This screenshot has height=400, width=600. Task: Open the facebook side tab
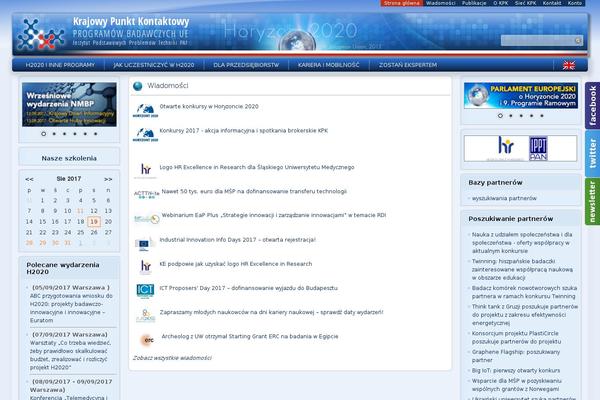592,106
